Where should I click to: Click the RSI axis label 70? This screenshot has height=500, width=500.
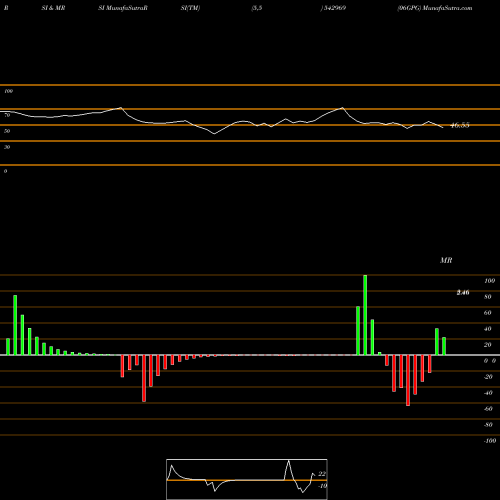tap(7, 115)
